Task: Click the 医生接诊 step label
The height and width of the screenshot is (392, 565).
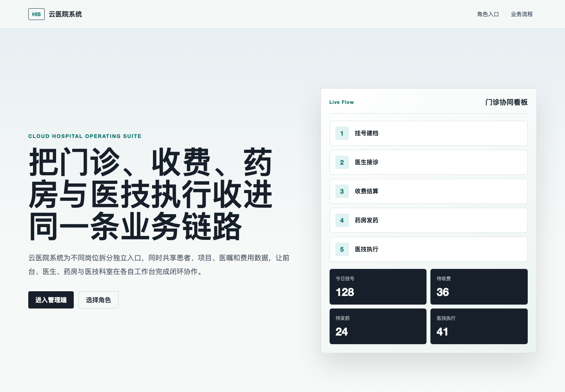Action: [x=367, y=162]
